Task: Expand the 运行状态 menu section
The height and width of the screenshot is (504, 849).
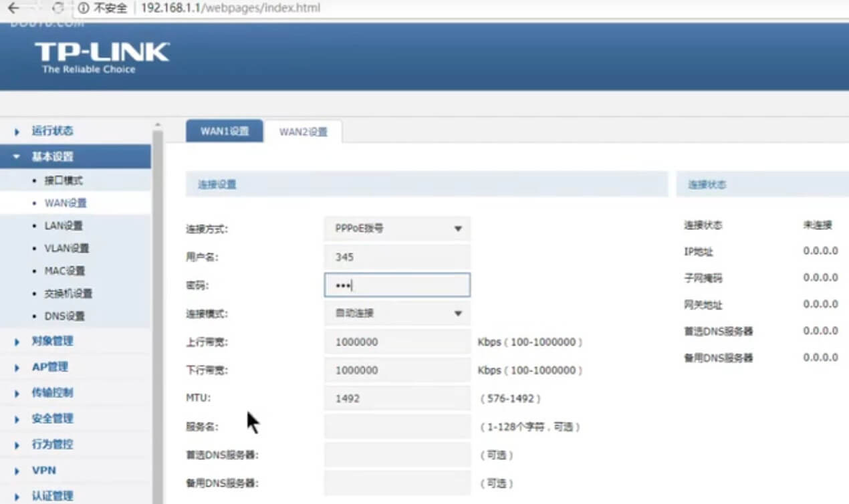Action: (x=52, y=131)
